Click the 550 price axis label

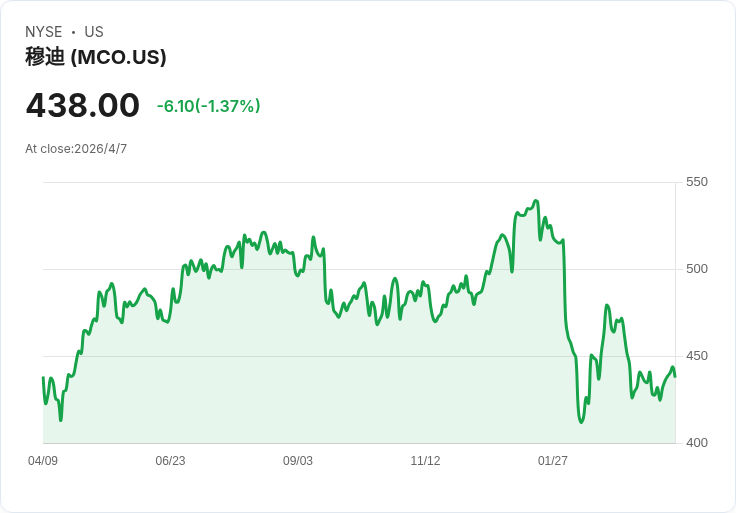(x=696, y=182)
